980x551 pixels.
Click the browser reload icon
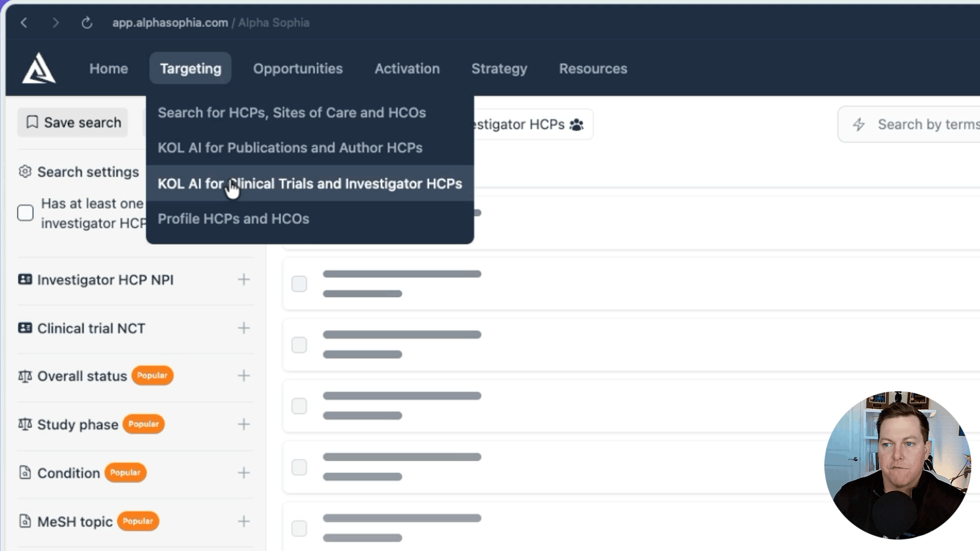coord(87,23)
